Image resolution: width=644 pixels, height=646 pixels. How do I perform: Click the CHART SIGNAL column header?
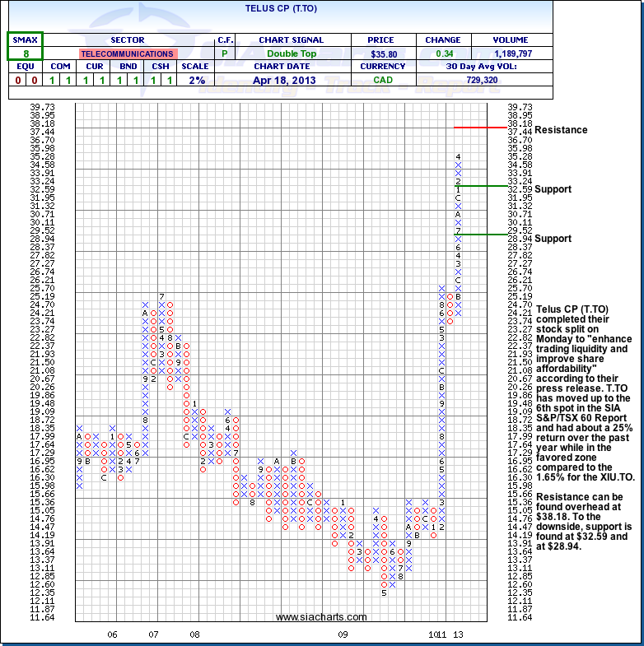[x=291, y=40]
